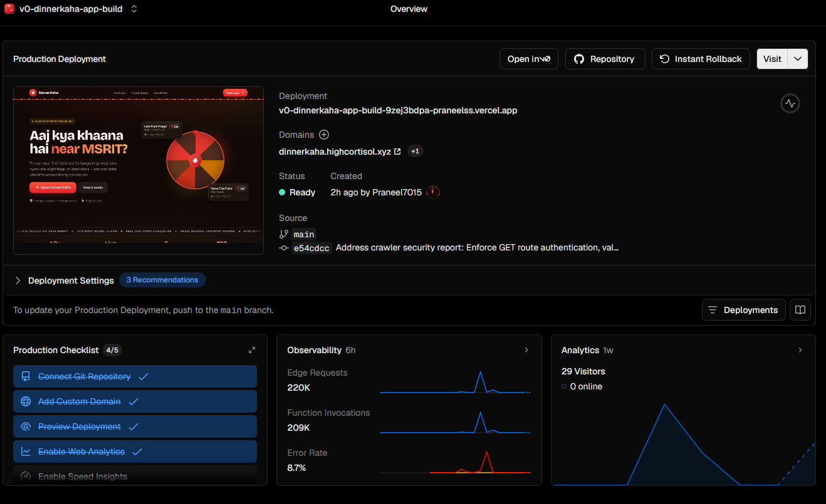
Task: Click the globe icon on Add Custom Domain
Action: click(26, 401)
